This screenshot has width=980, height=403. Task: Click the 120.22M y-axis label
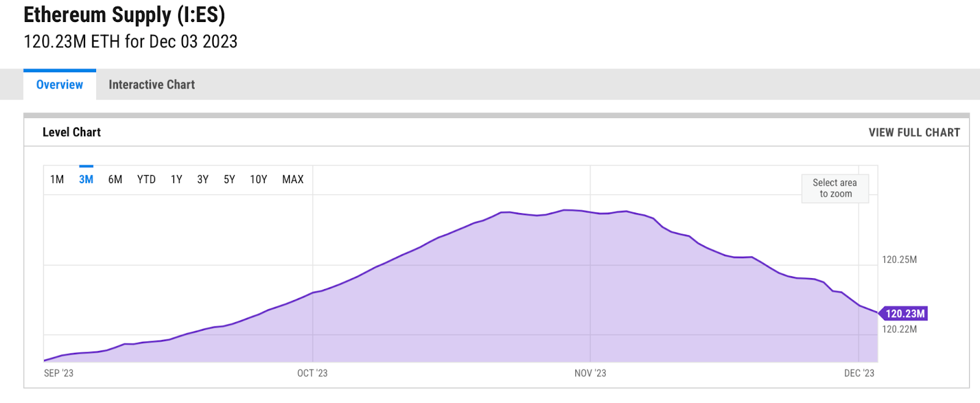click(899, 330)
